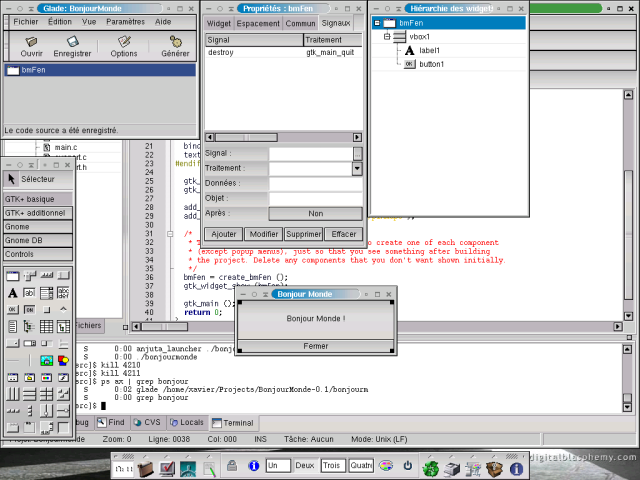
Task: Open the Traitement combo box dropdown
Action: click(357, 169)
